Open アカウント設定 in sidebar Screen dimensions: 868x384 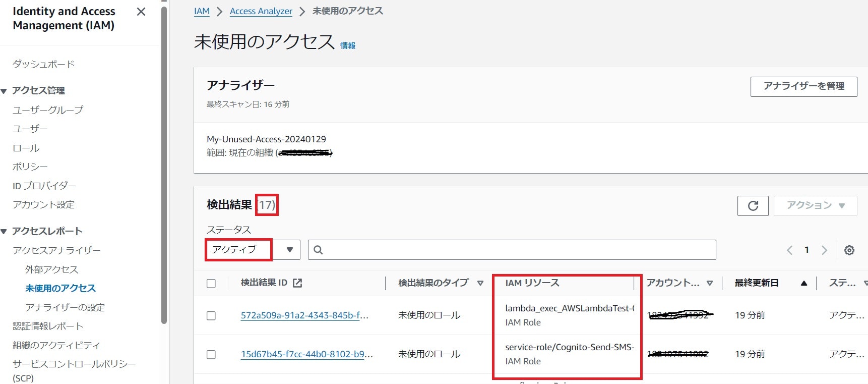click(43, 204)
